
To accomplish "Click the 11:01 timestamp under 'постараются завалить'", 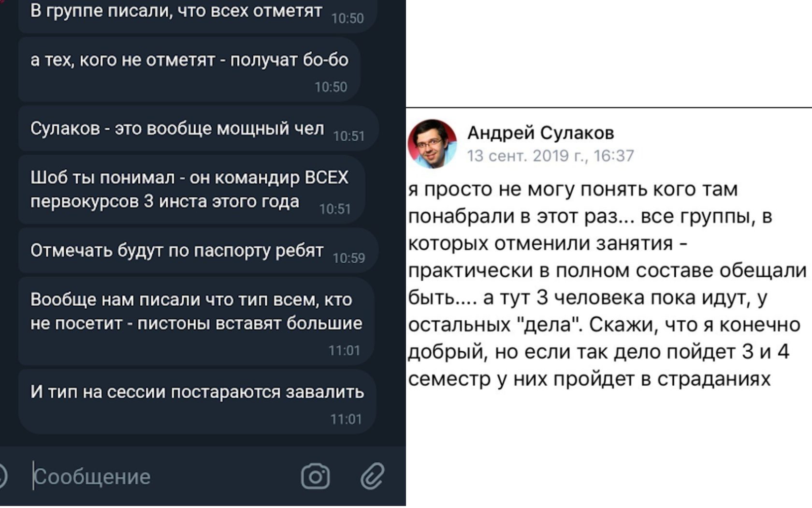I will (x=346, y=419).
